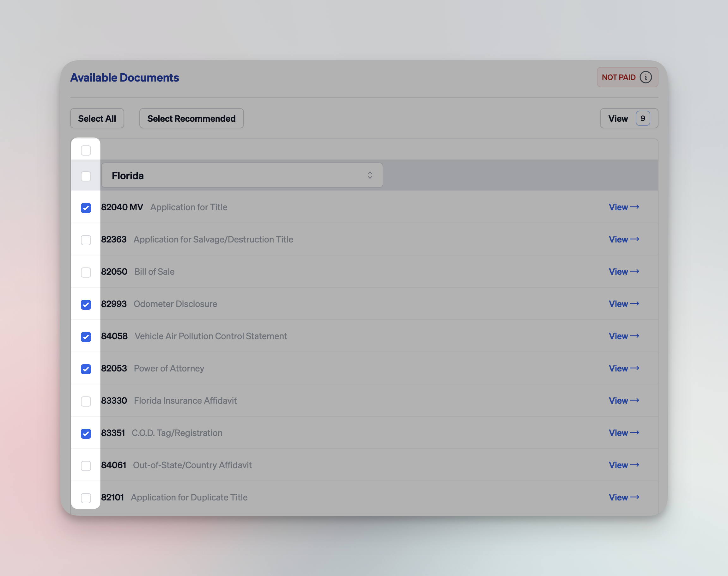
Task: Click the Select All button
Action: tap(97, 118)
